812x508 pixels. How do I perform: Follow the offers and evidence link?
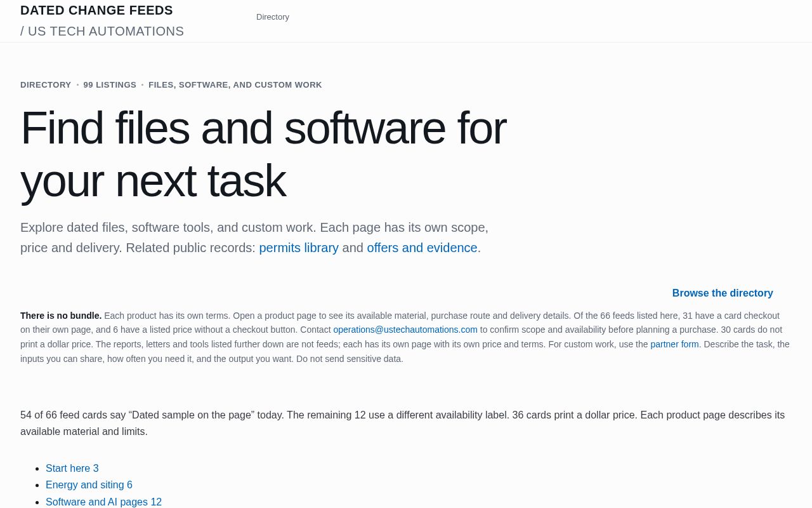tap(422, 248)
